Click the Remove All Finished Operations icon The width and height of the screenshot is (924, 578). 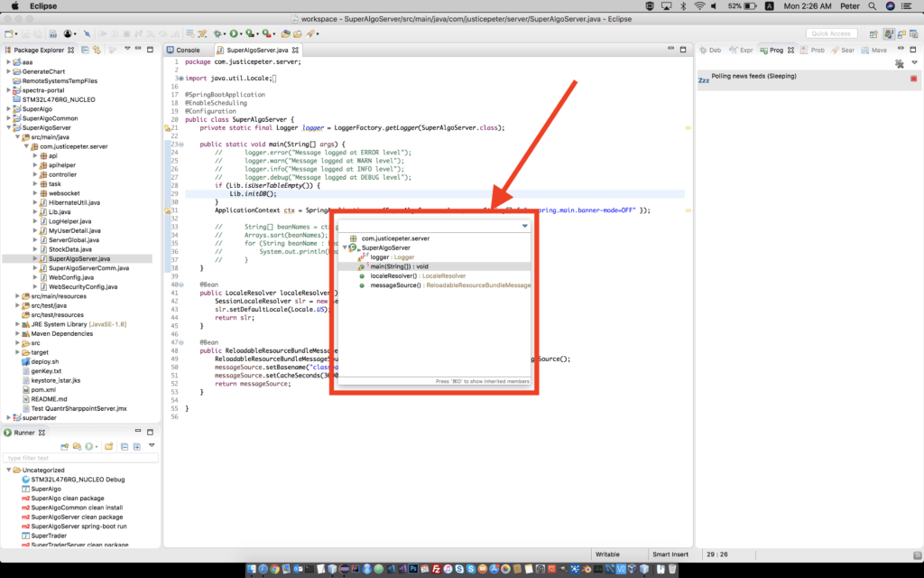pyautogui.click(x=900, y=63)
